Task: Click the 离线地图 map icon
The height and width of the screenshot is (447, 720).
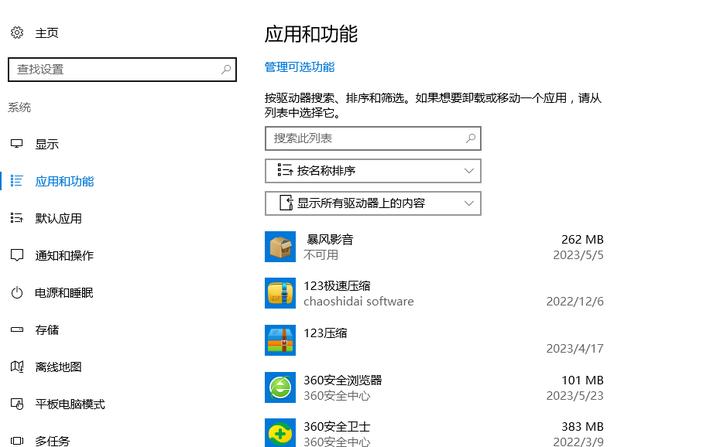Action: click(x=17, y=367)
